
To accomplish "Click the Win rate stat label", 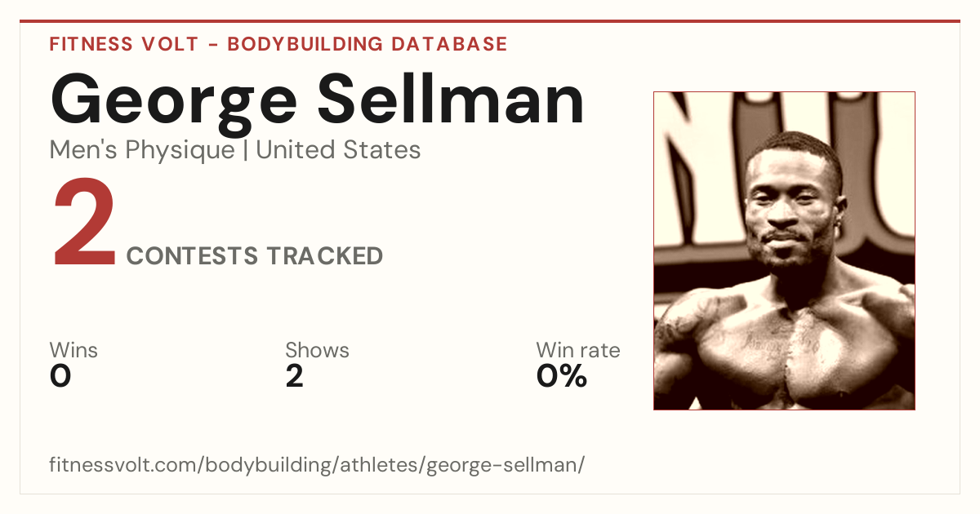I will [577, 351].
